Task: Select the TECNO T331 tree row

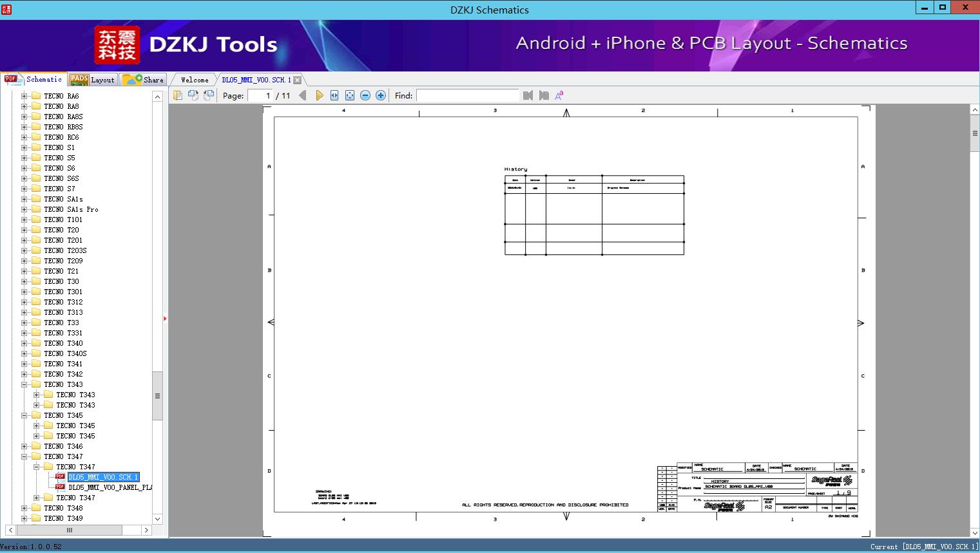Action: (63, 333)
